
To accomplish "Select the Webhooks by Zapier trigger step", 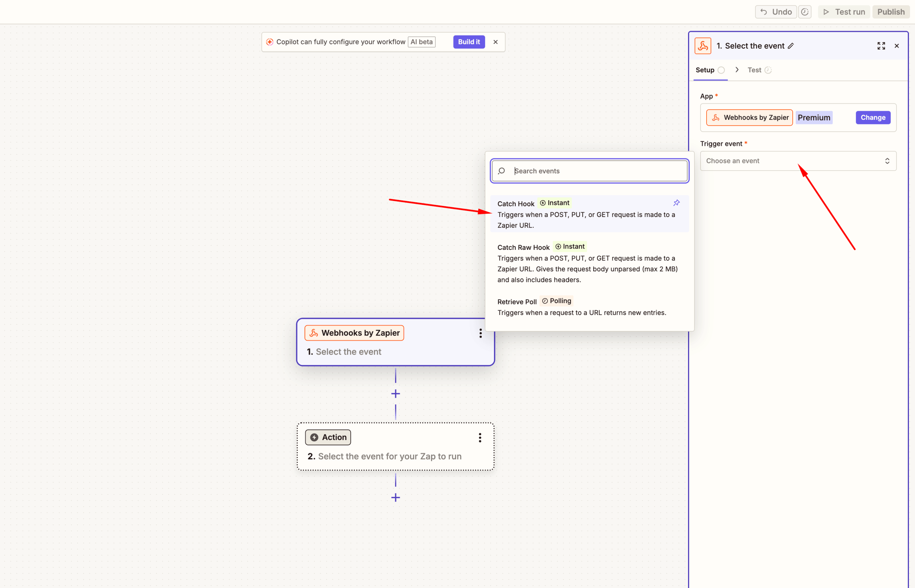I will 395,342.
